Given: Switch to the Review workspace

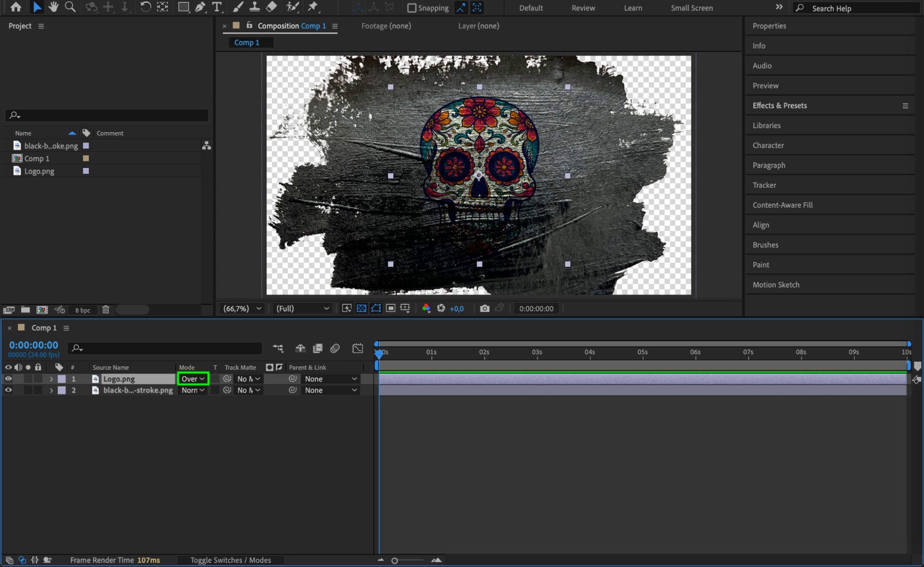Looking at the screenshot, I should tap(583, 8).
